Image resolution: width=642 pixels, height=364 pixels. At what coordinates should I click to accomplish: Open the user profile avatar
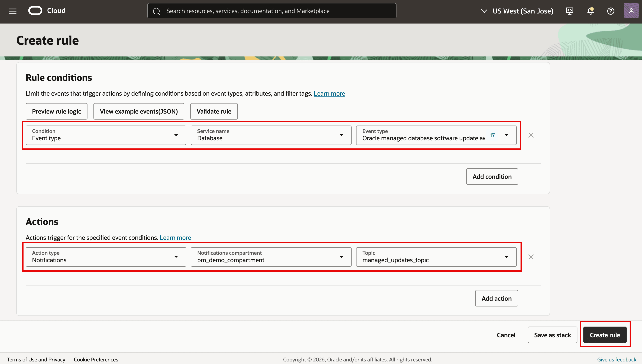(x=631, y=11)
